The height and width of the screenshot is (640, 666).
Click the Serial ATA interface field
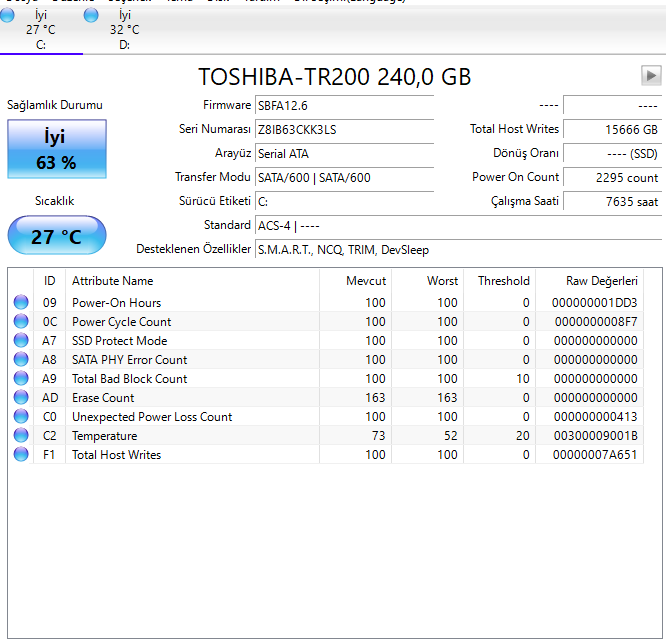(x=344, y=154)
